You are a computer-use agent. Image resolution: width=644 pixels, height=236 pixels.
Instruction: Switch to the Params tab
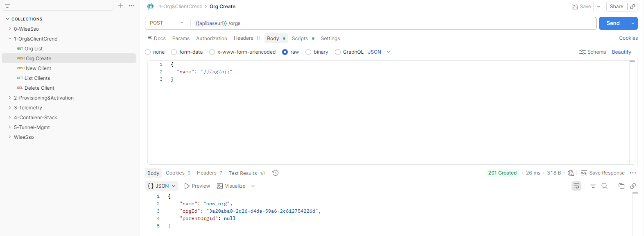[181, 39]
